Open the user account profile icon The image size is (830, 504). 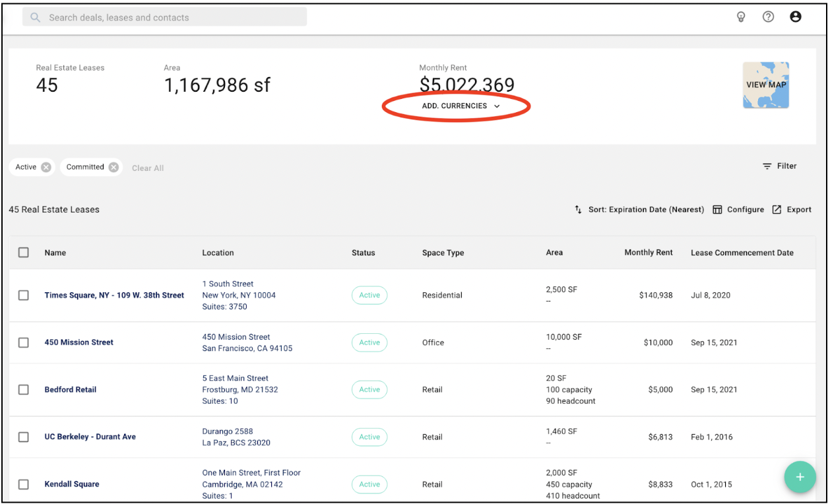point(796,17)
